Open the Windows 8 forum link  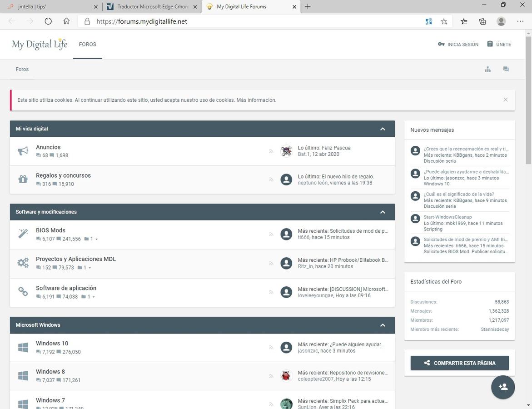[50, 372]
